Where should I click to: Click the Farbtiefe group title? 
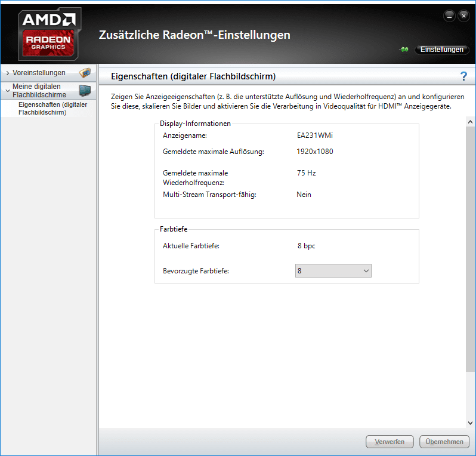coord(174,229)
